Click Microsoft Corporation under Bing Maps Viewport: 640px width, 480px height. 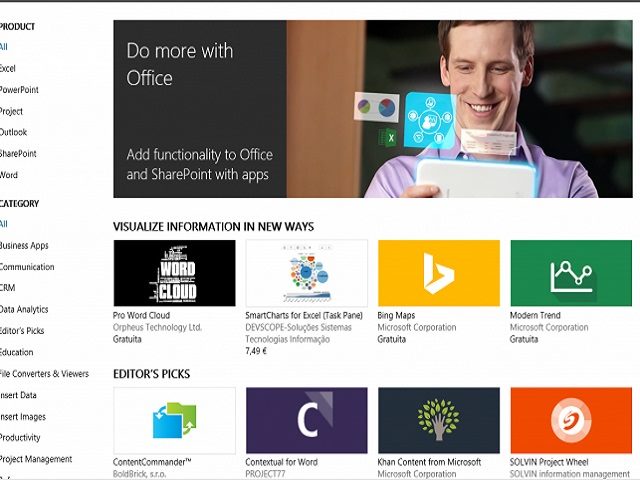click(417, 327)
